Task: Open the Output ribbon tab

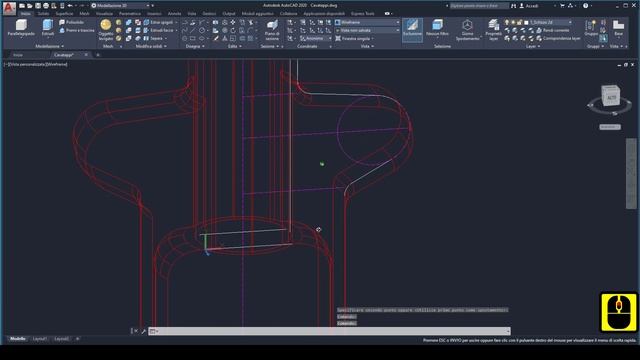Action: coord(229,13)
